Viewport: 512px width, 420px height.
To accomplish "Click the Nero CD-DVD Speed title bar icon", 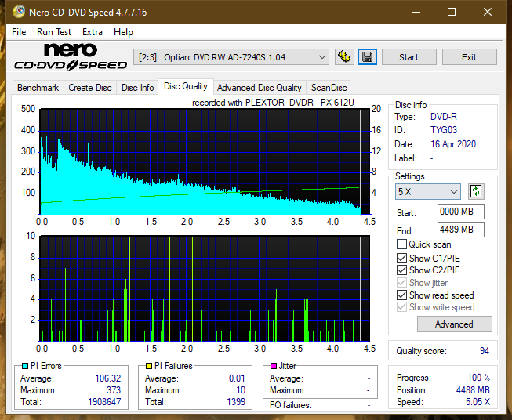I will tap(19, 12).
